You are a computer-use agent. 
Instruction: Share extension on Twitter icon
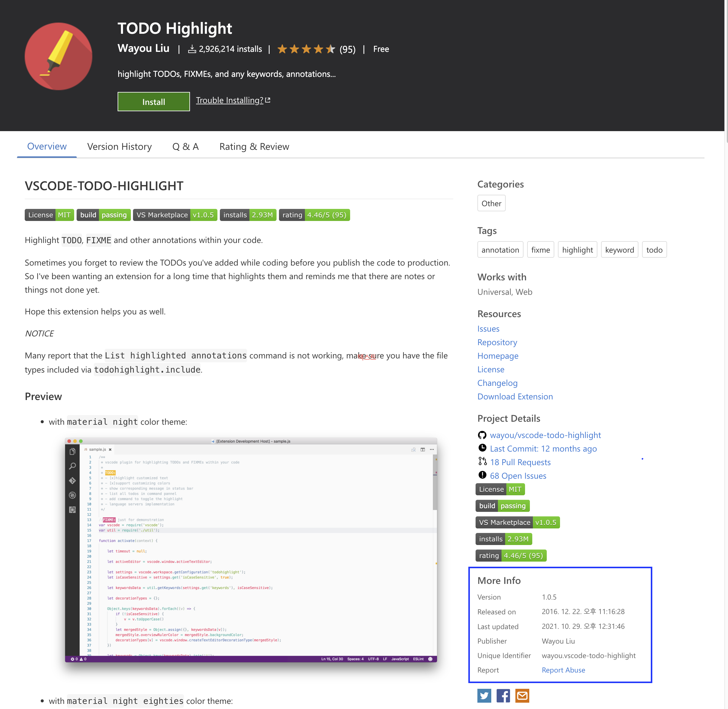pos(484,695)
